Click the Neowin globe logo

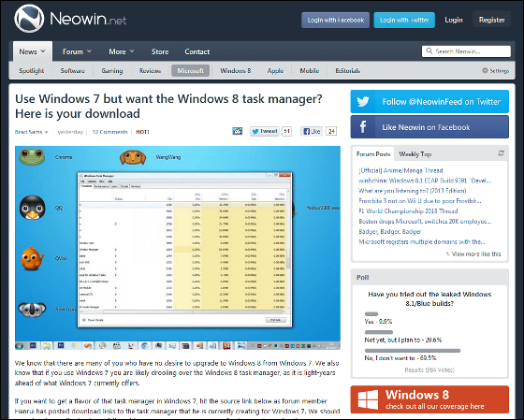coord(29,19)
